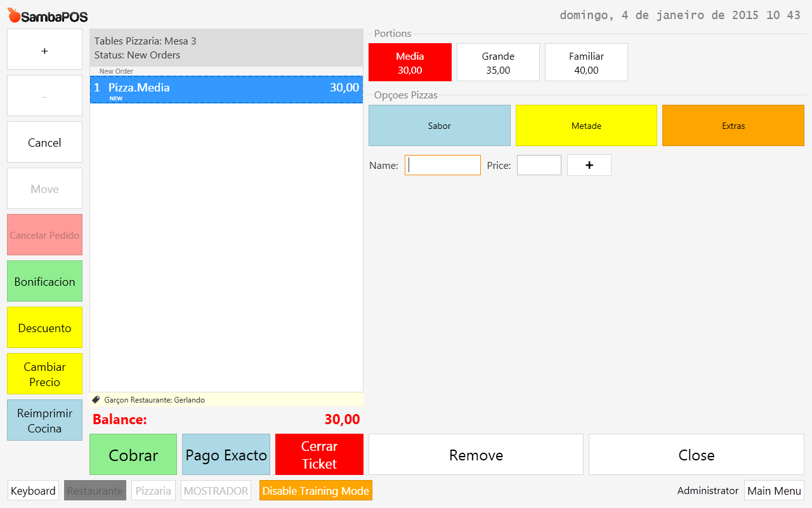Select the Grande portion for 35,00

[498, 62]
